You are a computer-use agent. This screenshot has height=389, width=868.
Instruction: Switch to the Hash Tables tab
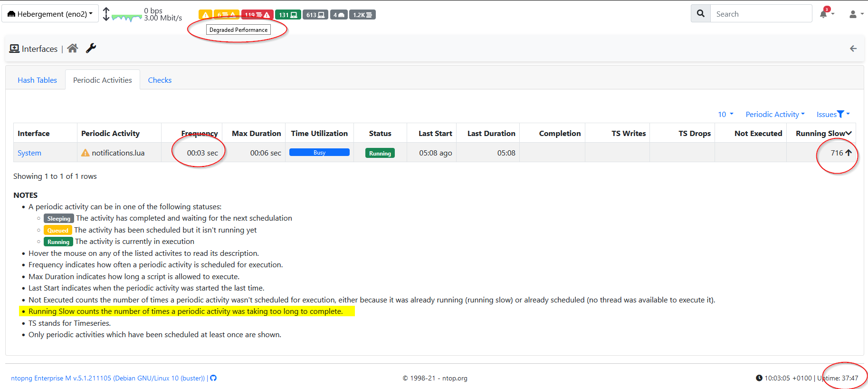(x=37, y=80)
